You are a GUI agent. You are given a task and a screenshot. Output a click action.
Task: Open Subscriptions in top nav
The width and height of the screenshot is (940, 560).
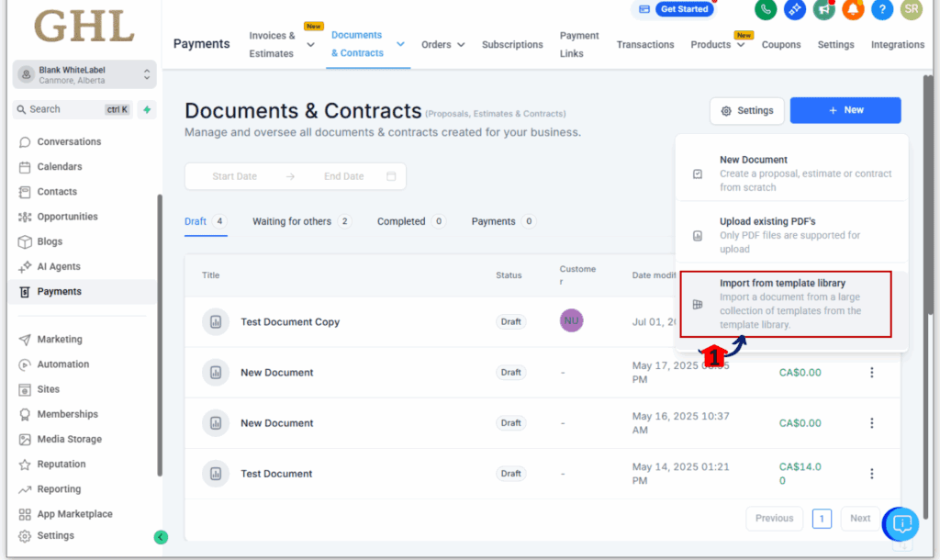click(x=512, y=44)
